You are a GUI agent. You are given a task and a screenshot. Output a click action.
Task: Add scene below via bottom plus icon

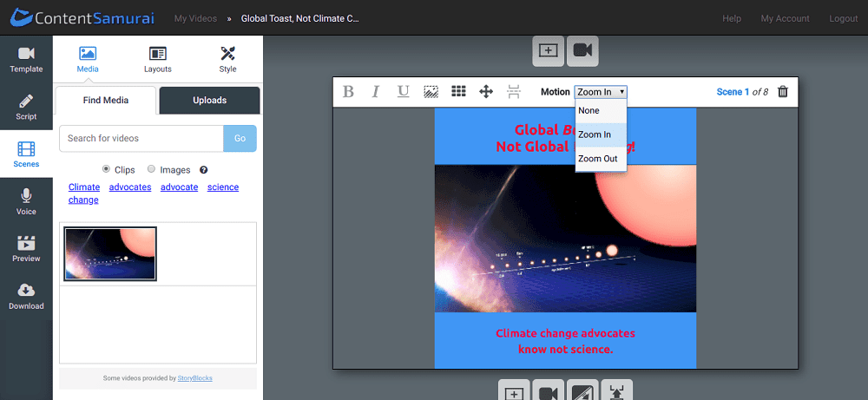coord(514,391)
